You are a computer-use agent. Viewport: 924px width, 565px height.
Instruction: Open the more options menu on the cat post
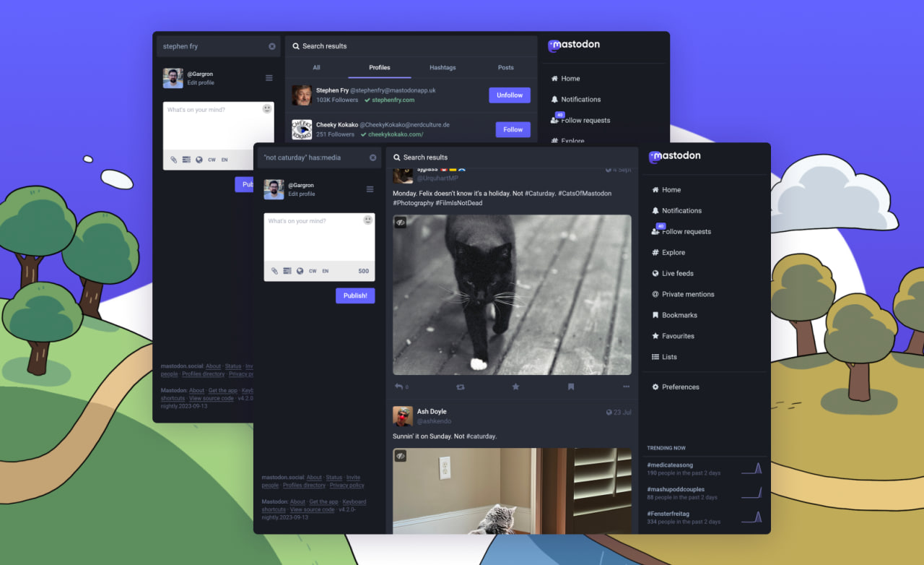(626, 387)
